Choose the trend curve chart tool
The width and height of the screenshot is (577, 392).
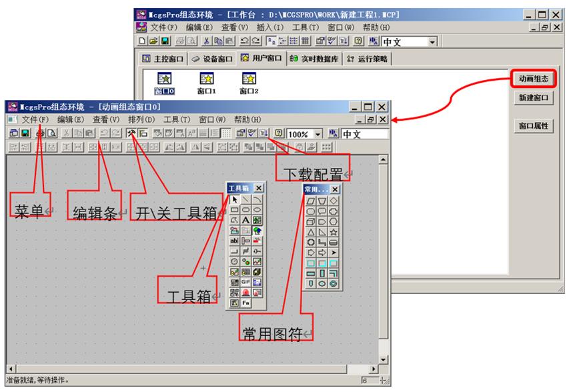pyautogui.click(x=257, y=261)
